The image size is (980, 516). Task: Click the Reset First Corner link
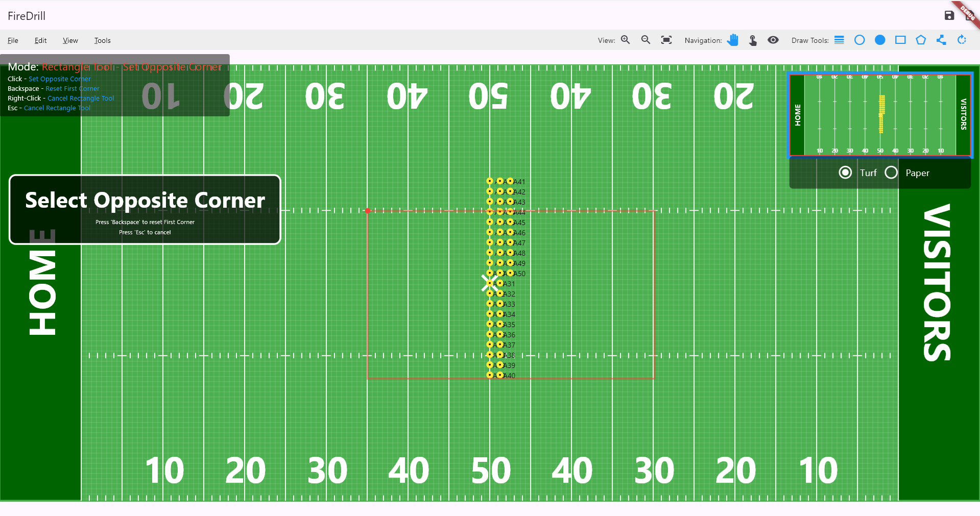point(72,88)
